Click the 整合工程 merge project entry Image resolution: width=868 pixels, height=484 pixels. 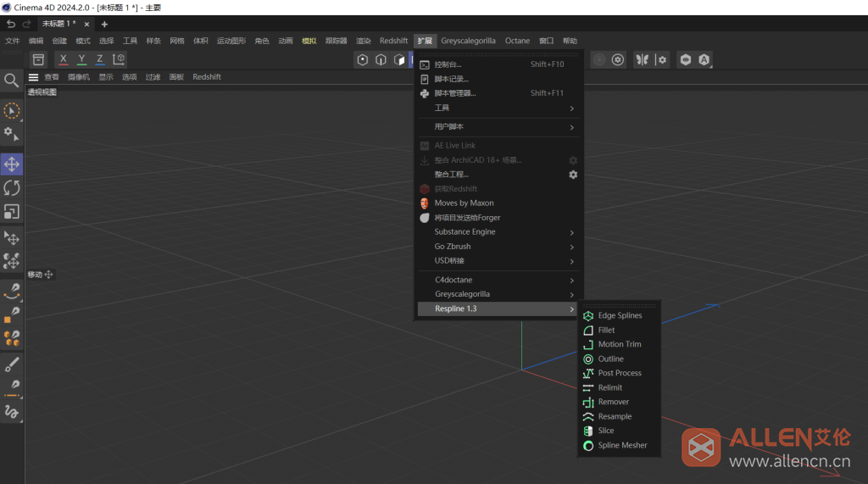coord(451,175)
